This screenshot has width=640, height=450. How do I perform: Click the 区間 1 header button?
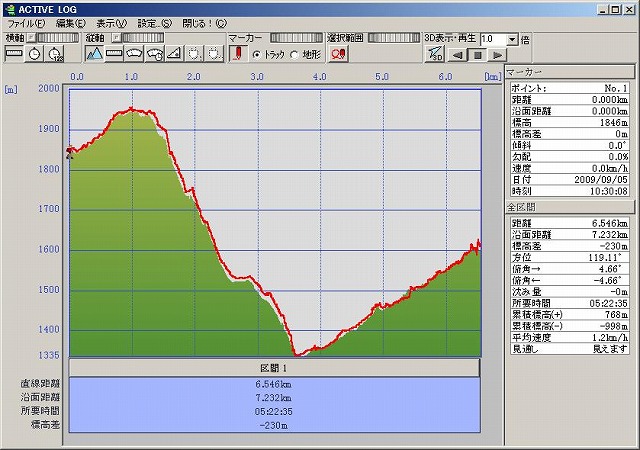coord(274,368)
